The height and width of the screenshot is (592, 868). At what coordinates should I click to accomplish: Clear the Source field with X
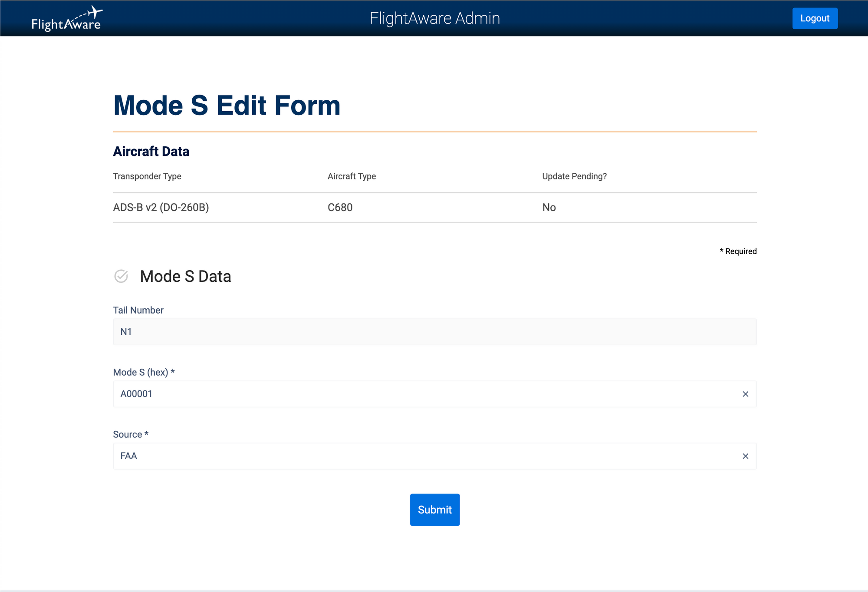pos(745,456)
